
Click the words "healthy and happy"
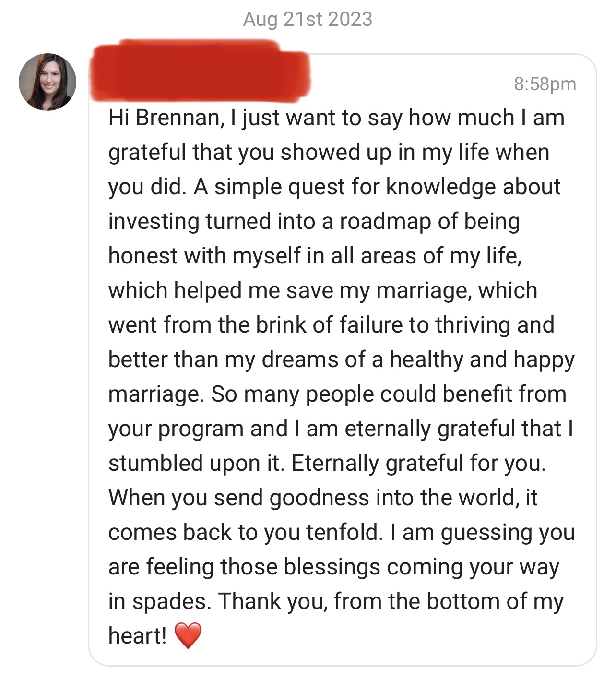click(482, 359)
